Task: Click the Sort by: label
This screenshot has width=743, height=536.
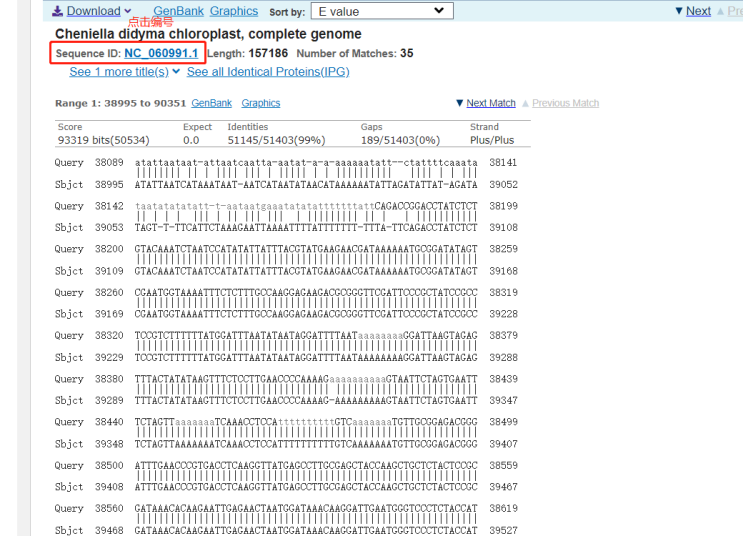Action: click(x=287, y=12)
